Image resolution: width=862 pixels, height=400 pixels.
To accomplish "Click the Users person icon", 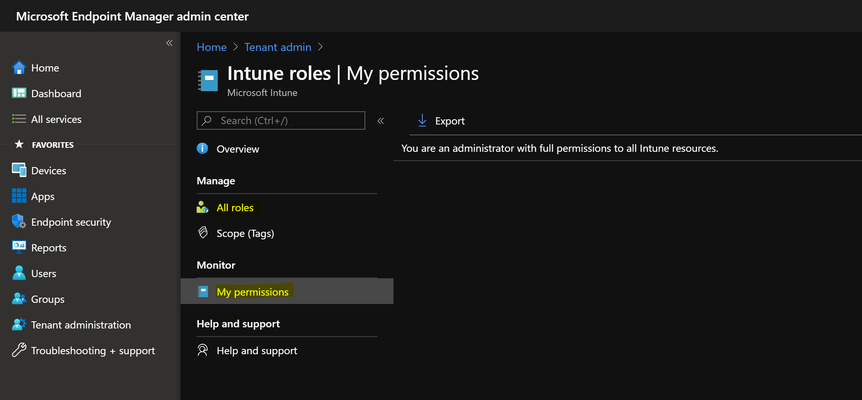I will (x=19, y=273).
